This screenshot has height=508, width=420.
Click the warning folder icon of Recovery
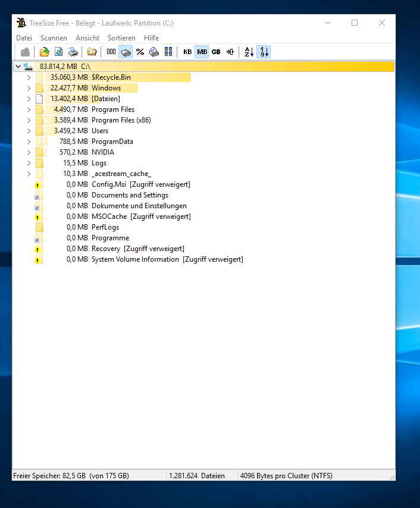[x=39, y=249]
